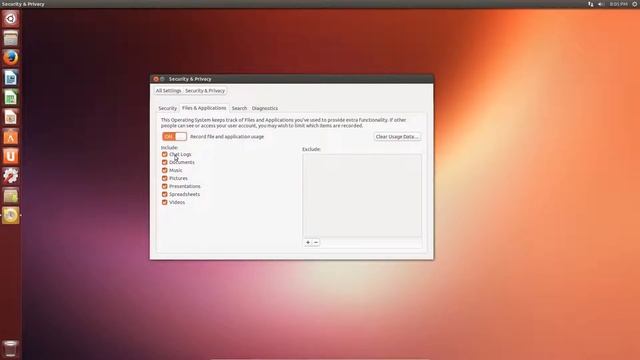Uncheck the Videos checkbox
The height and width of the screenshot is (360, 640).
(164, 202)
